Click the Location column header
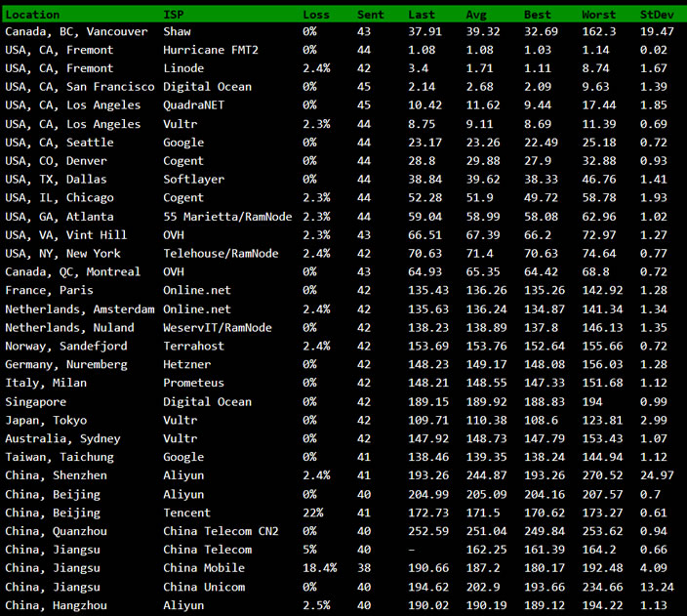The height and width of the screenshot is (616, 687). [x=32, y=15]
